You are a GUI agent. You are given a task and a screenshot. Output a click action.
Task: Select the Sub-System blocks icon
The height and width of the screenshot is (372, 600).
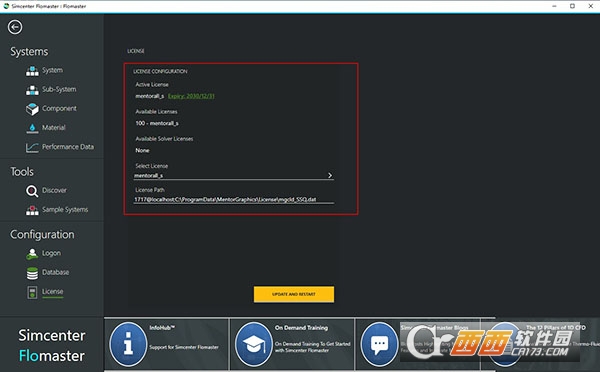pyautogui.click(x=32, y=90)
